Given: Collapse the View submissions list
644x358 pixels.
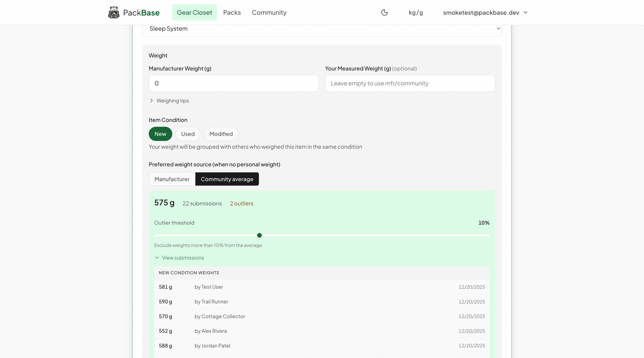Looking at the screenshot, I should (179, 258).
